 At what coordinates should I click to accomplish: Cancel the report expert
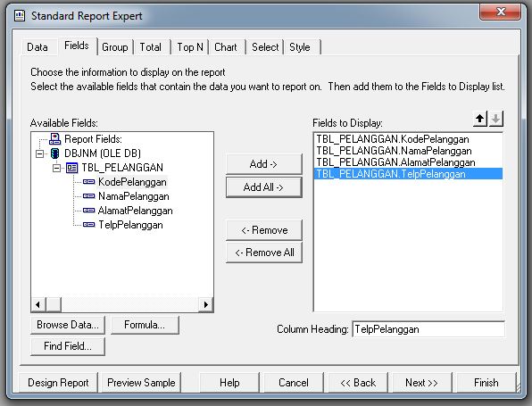(294, 383)
